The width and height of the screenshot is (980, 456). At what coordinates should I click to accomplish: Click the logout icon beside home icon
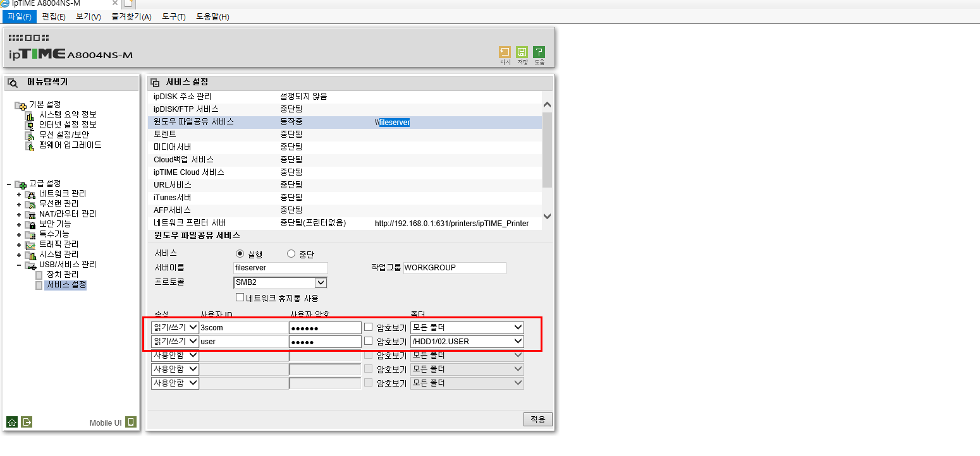coord(26,422)
